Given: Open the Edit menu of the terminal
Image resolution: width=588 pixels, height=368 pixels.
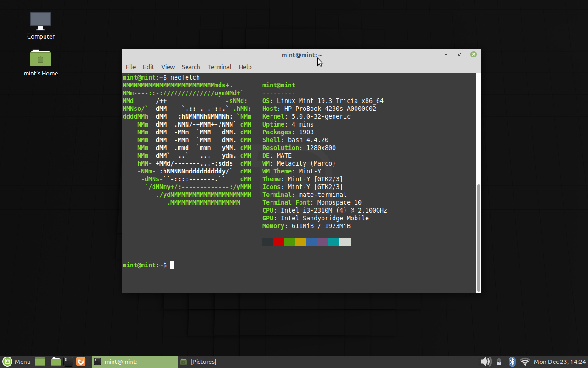Looking at the screenshot, I should 148,67.
